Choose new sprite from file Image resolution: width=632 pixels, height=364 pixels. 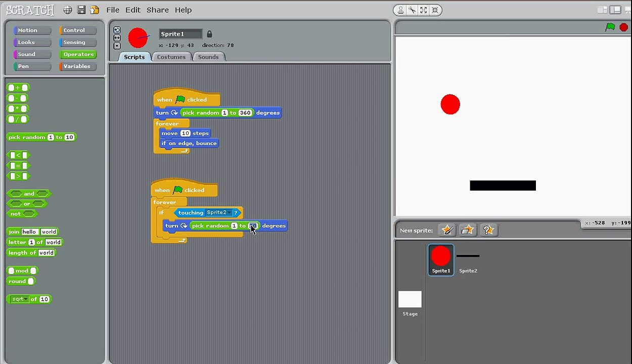(468, 231)
